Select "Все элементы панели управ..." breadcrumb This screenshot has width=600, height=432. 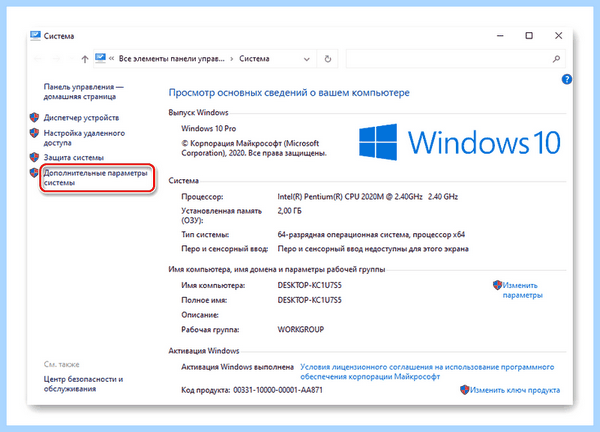pyautogui.click(x=171, y=59)
